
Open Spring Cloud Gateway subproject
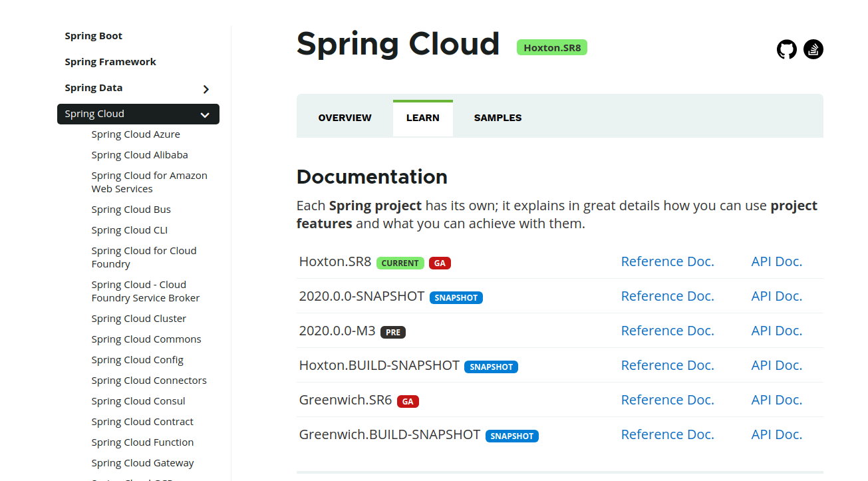(142, 463)
